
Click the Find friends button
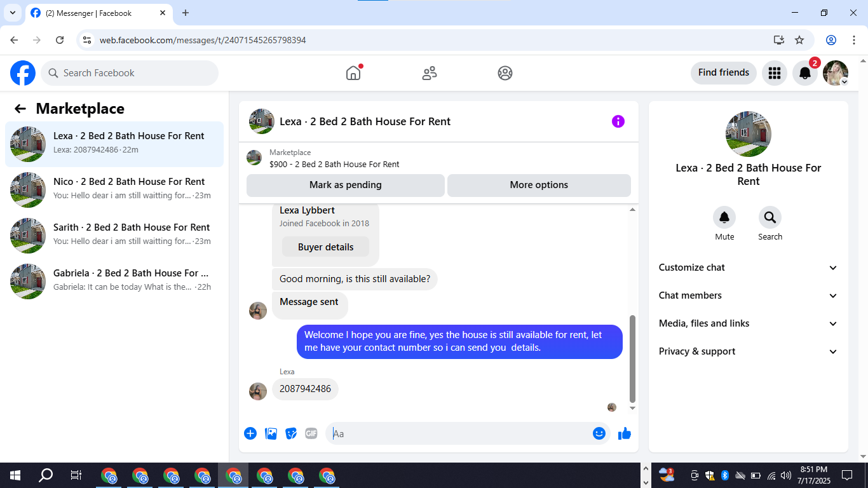[724, 73]
